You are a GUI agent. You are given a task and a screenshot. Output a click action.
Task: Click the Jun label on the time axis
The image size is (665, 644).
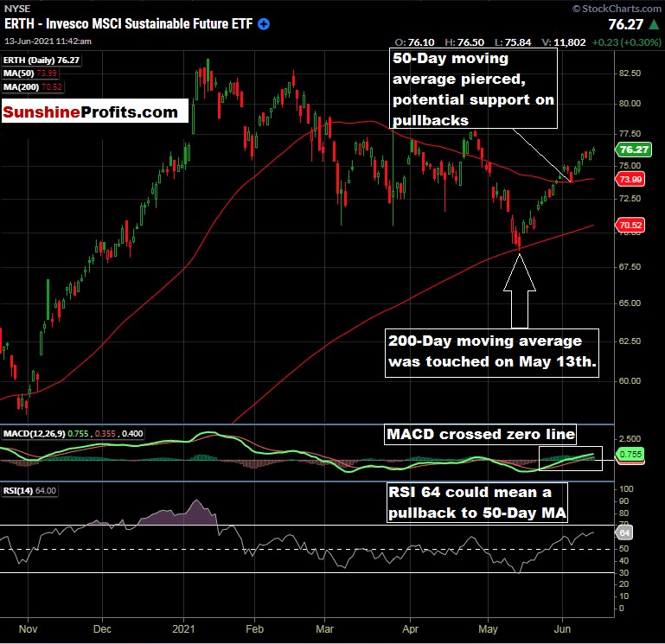[562, 628]
